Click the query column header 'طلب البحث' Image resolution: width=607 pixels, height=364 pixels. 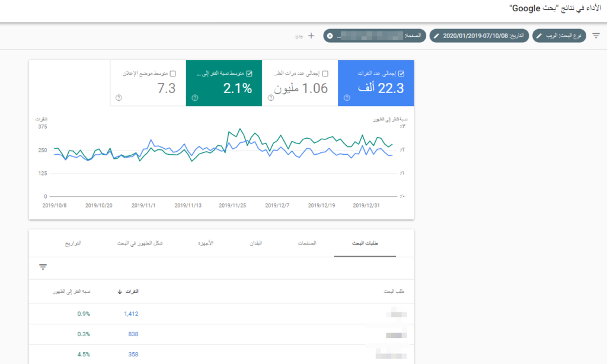(394, 292)
